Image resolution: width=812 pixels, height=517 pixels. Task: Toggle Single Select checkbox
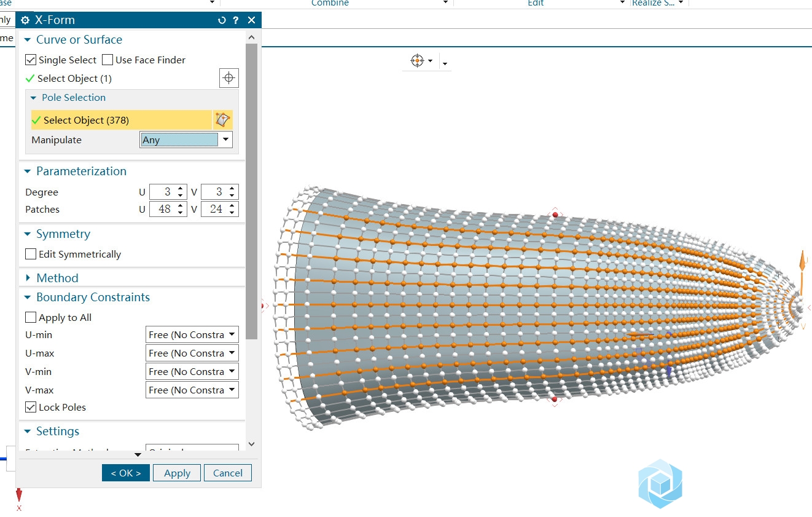click(x=31, y=60)
